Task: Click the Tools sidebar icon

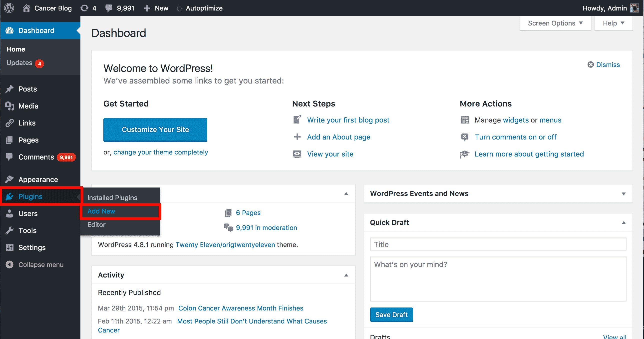Action: pos(11,230)
